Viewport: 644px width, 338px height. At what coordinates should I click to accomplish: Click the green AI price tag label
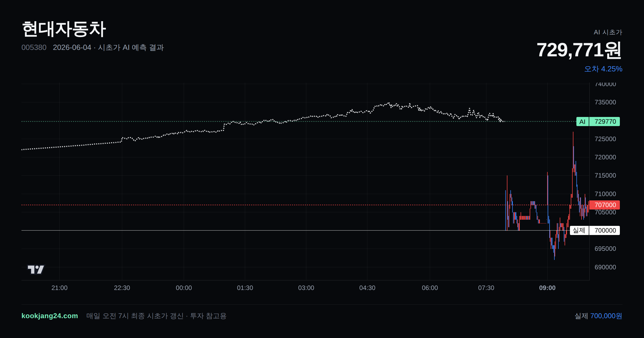click(x=582, y=122)
